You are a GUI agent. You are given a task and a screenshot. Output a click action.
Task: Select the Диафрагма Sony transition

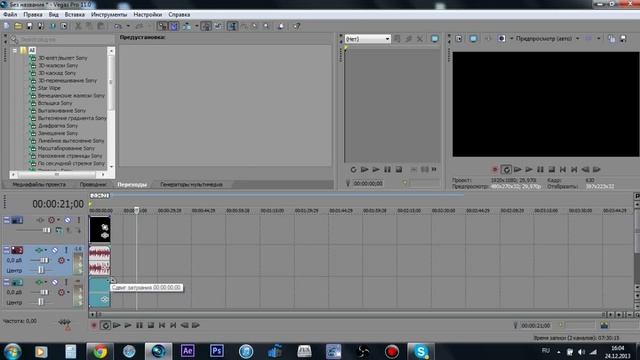58,126
